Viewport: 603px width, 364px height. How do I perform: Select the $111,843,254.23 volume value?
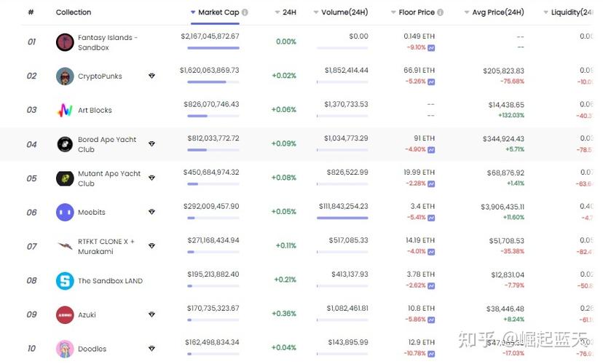click(344, 207)
